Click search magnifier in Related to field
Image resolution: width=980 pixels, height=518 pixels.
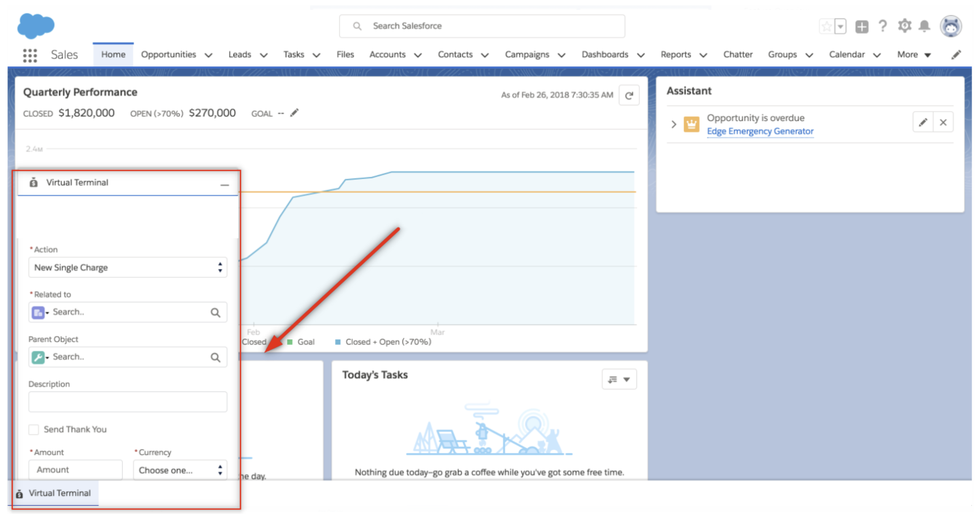point(215,312)
